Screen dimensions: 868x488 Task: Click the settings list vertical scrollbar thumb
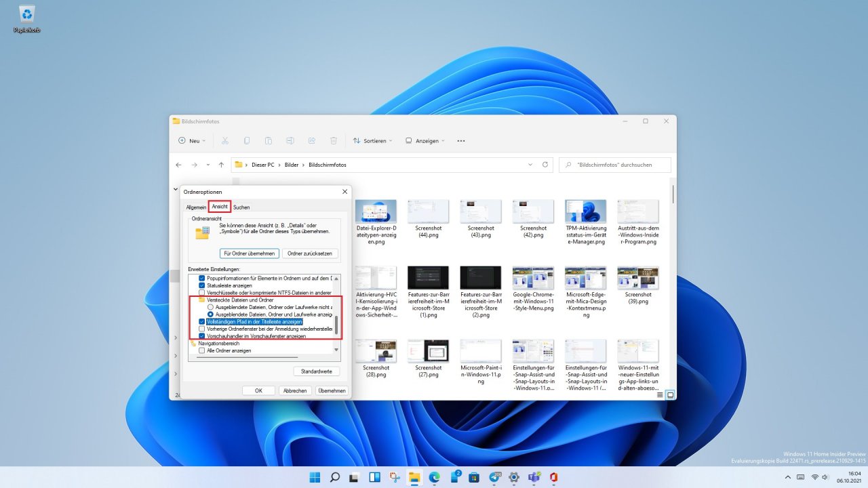(x=336, y=325)
